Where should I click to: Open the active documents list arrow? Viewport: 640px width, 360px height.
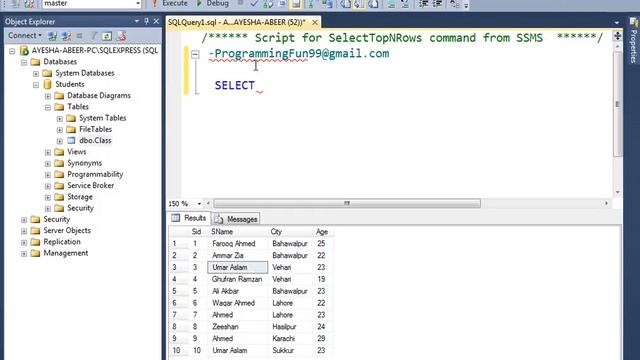coord(616,23)
